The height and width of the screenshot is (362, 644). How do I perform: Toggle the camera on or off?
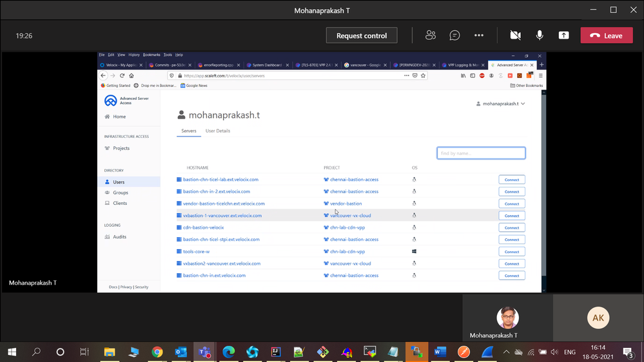coord(516,35)
